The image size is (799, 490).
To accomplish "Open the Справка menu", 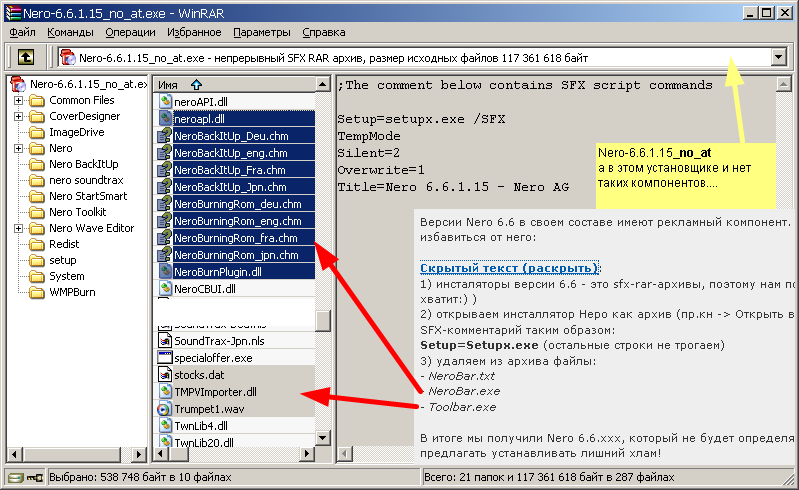I will pyautogui.click(x=324, y=32).
